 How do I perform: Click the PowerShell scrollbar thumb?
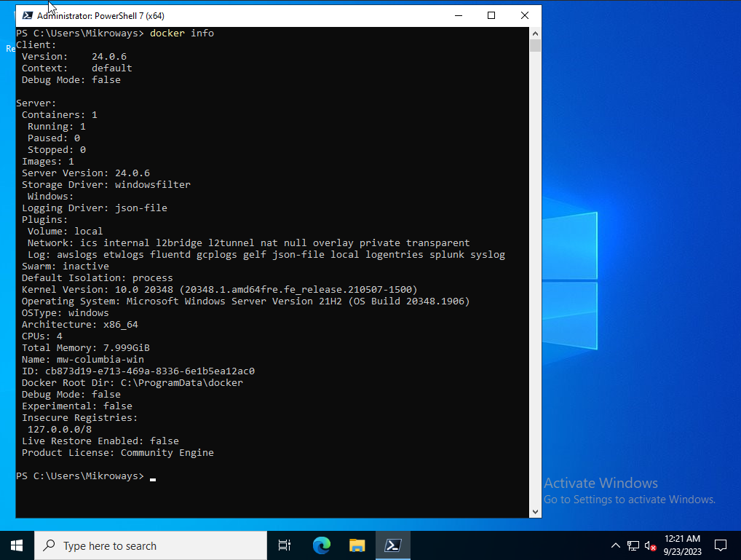click(535, 45)
